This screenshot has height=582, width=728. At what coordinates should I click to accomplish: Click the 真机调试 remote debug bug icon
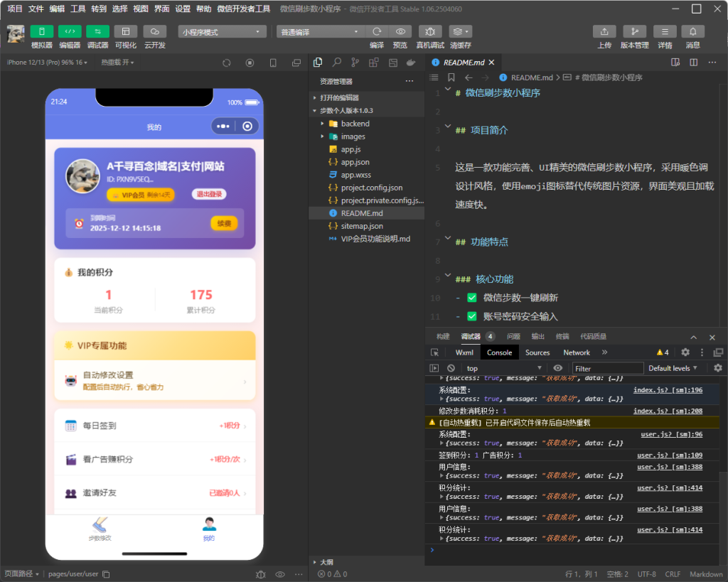[429, 32]
